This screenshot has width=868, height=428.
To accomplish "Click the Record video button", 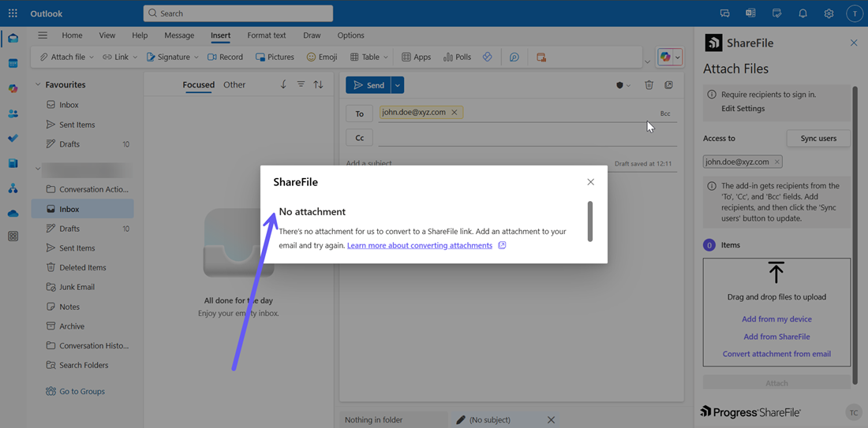I will pos(225,57).
